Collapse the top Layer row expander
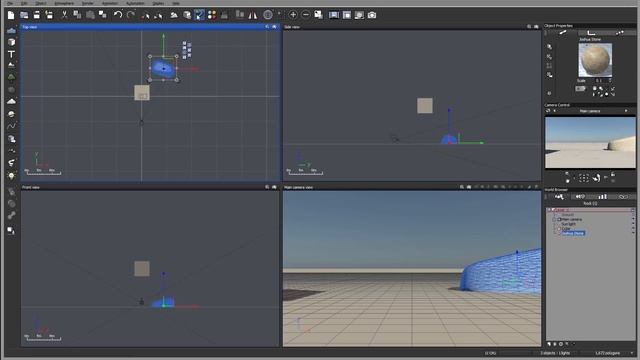The image size is (640, 360). pos(549,210)
